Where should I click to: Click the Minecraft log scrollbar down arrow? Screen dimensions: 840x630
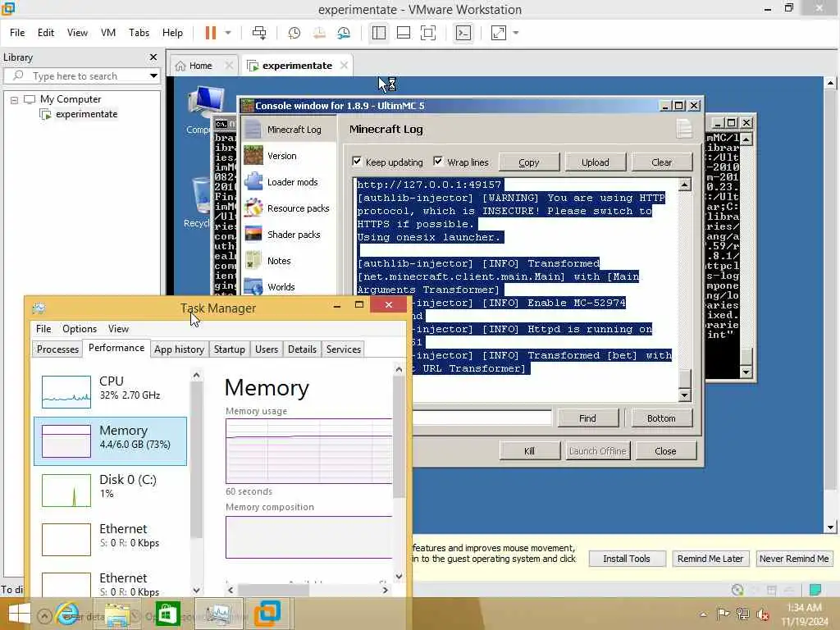pos(684,396)
